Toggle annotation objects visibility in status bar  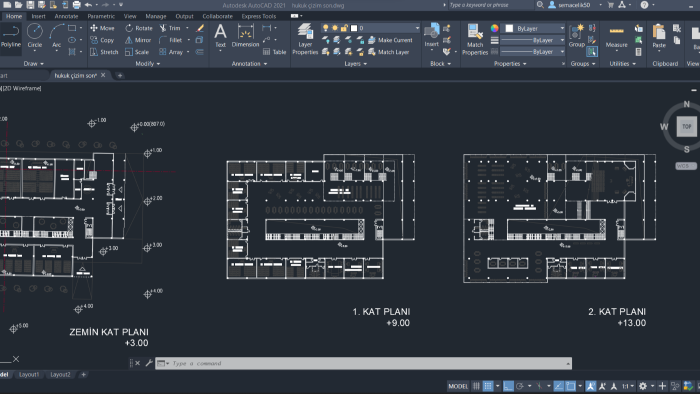(x=591, y=386)
